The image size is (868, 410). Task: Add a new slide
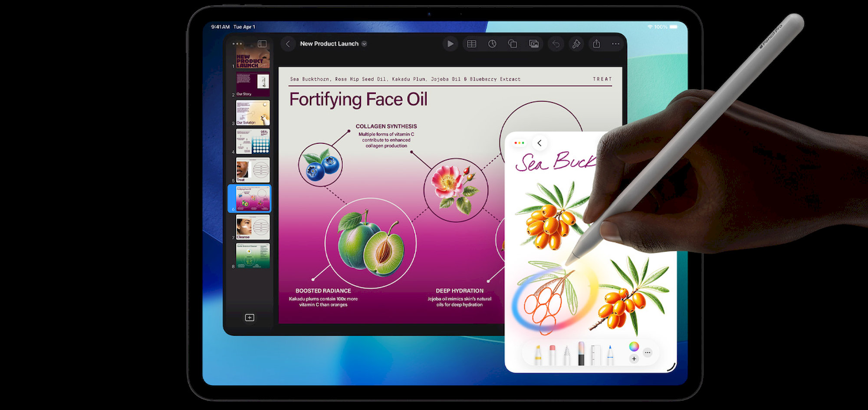(250, 317)
